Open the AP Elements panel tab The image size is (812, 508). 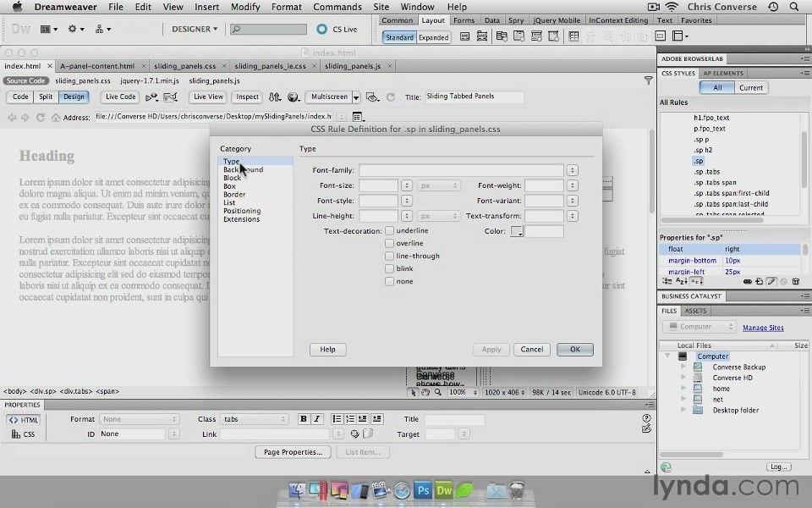(723, 73)
